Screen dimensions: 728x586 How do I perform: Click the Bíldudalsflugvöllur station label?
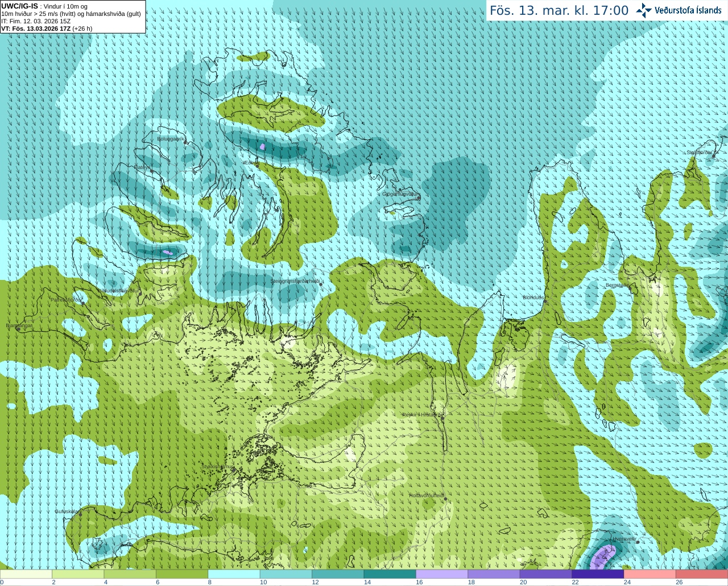coord(119,290)
